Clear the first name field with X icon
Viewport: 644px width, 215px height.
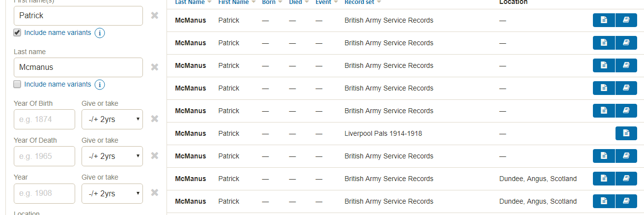pyautogui.click(x=154, y=16)
